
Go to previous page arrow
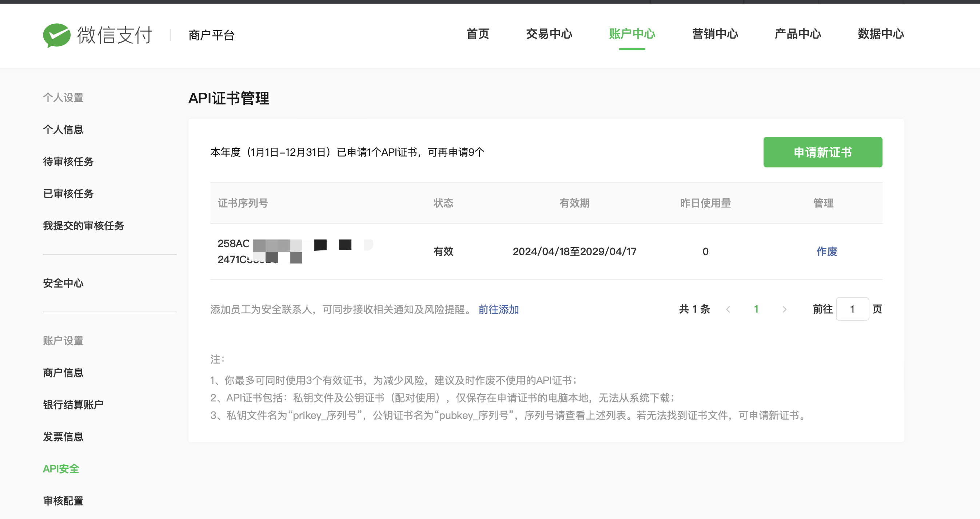[728, 309]
